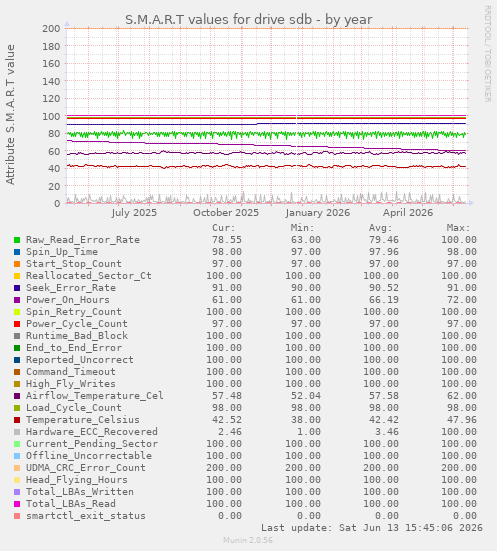Click the yellow Reallocated_Sector_Ct legend swatch
The image size is (497, 551).
click(17, 276)
